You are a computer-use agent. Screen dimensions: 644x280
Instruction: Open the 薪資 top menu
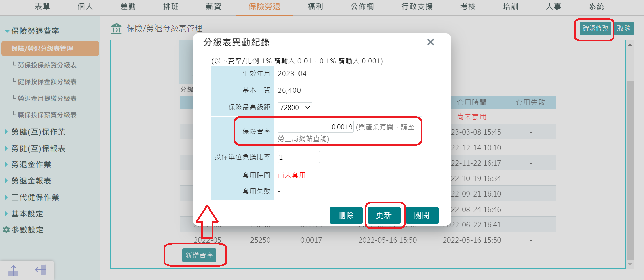(214, 7)
